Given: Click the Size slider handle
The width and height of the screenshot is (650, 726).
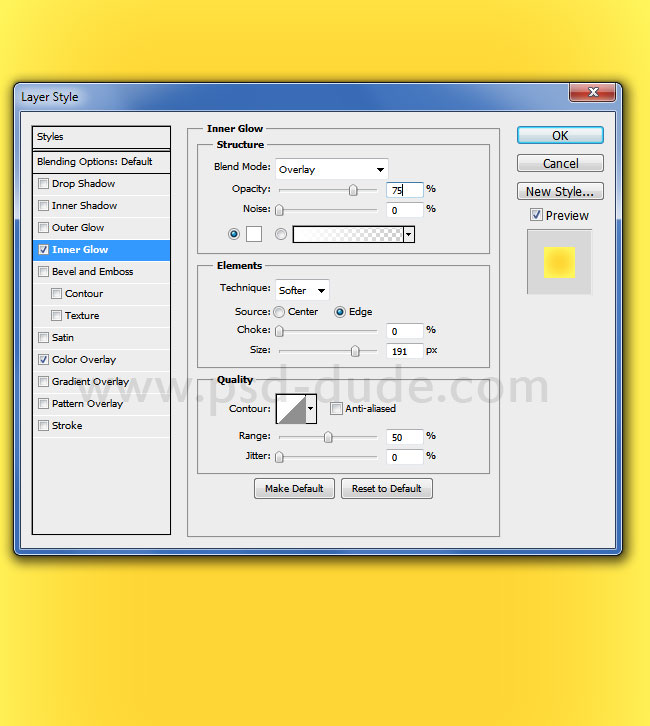Looking at the screenshot, I should pyautogui.click(x=355, y=351).
